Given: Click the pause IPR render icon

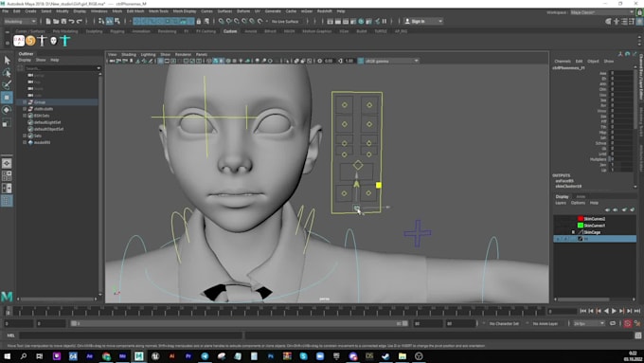Looking at the screenshot, I should (385, 21).
